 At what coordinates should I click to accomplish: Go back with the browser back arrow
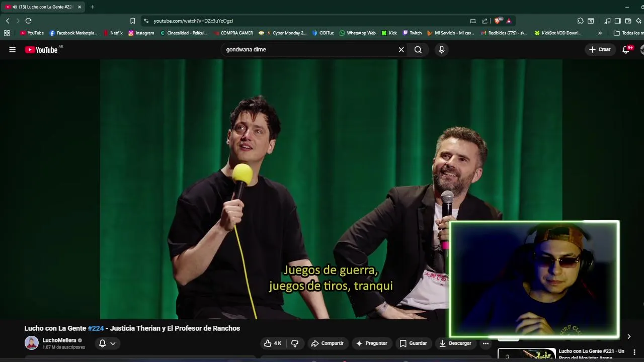8,21
